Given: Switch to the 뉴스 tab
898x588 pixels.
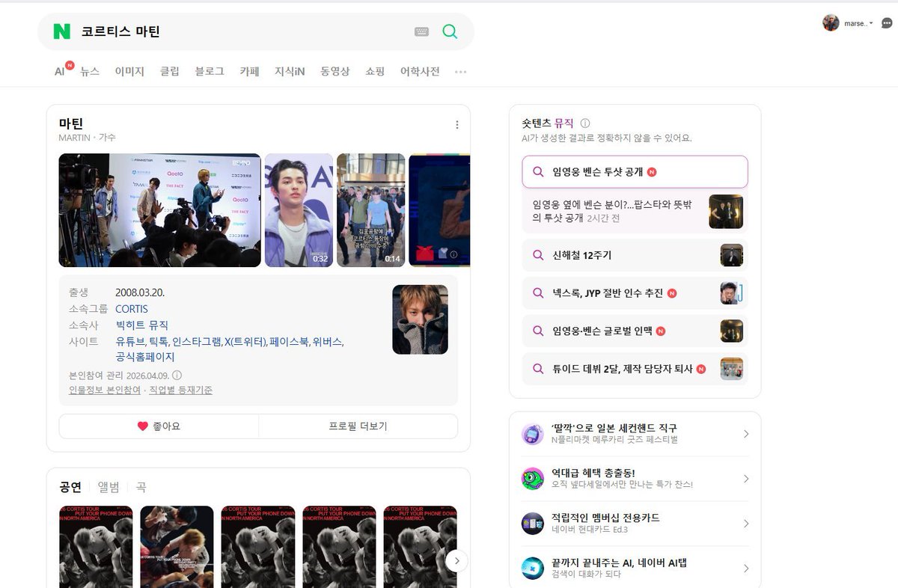Looking at the screenshot, I should click(90, 72).
